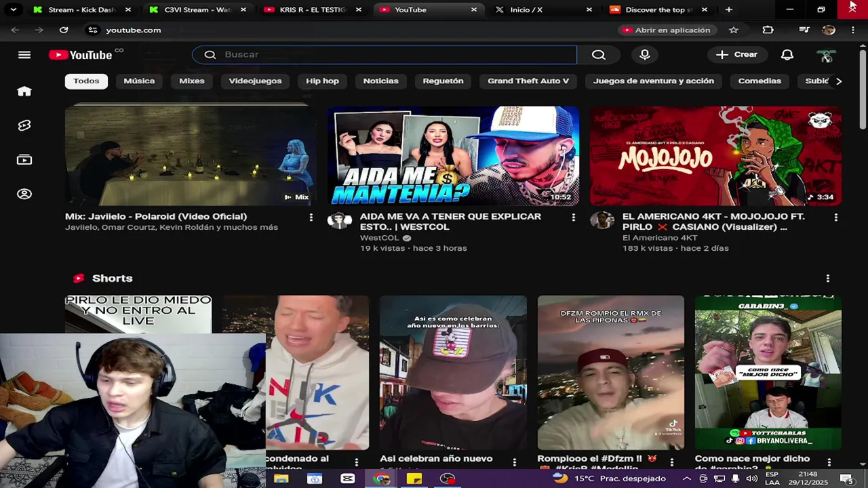Image resolution: width=868 pixels, height=488 pixels.
Task: View site information icon beside youtube.com
Action: [x=93, y=30]
